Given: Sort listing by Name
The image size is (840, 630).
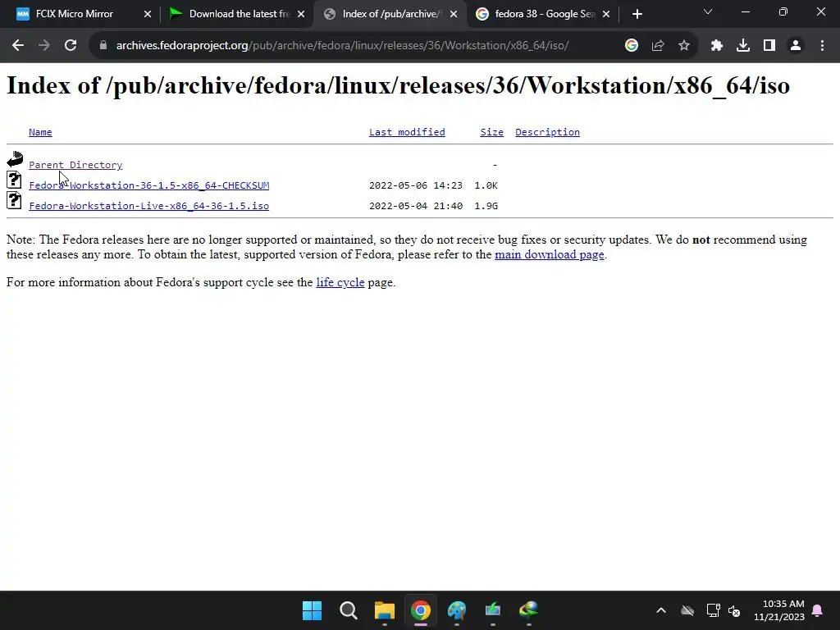Looking at the screenshot, I should [40, 132].
